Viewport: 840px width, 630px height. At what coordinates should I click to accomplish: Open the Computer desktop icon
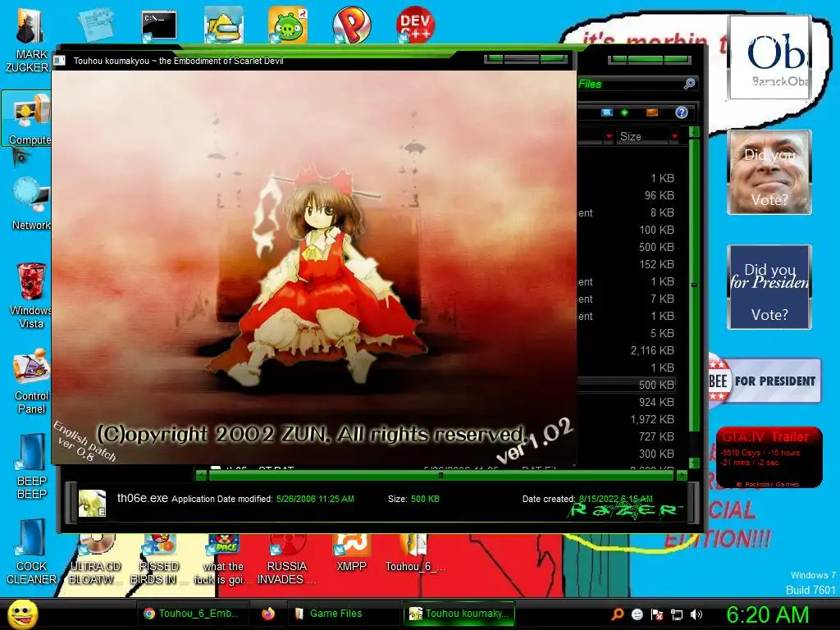[28, 119]
